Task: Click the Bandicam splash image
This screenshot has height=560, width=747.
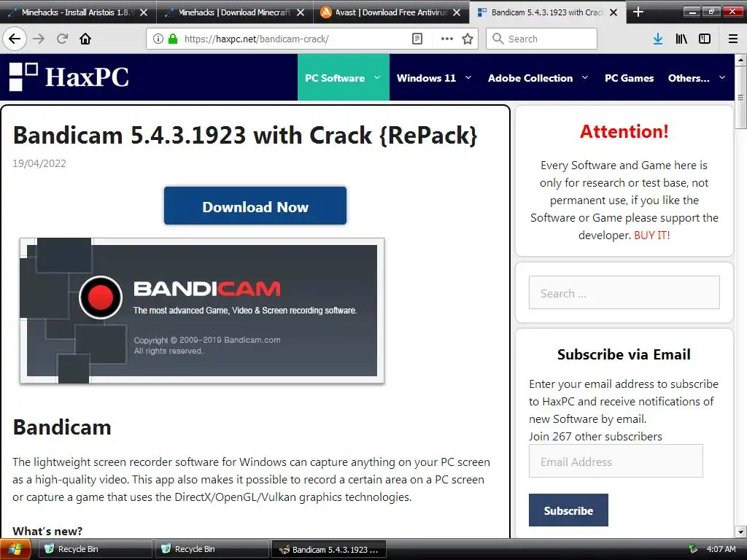Action: (202, 311)
